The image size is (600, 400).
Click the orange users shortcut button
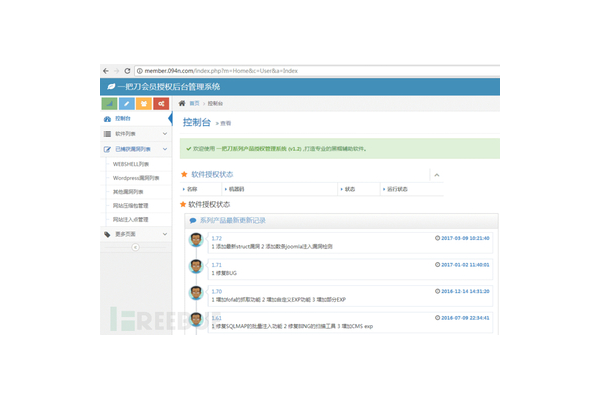[x=144, y=103]
